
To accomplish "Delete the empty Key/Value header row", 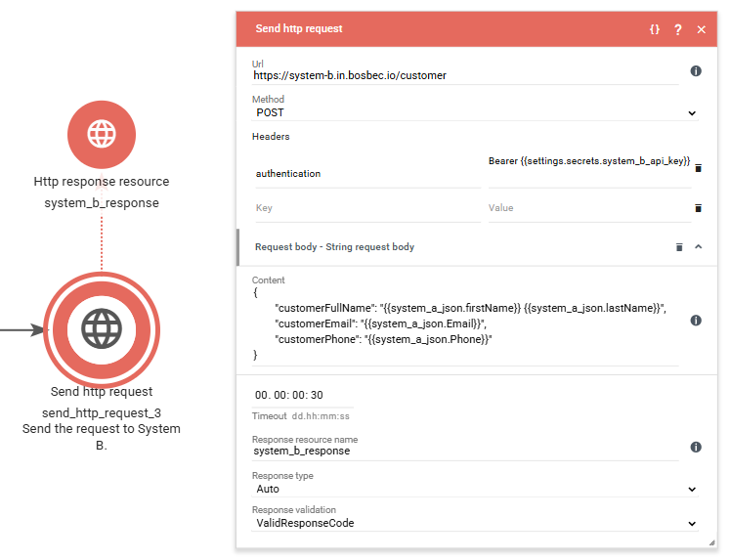I will tap(698, 208).
